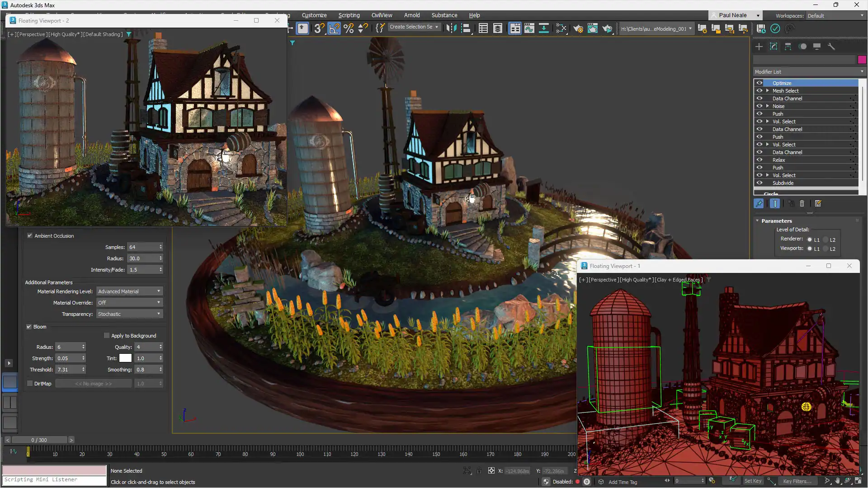
Task: Open the Mirror tool
Action: [x=452, y=28]
